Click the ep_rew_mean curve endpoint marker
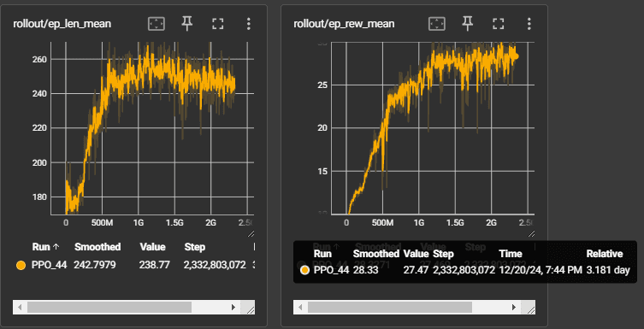 [516, 56]
